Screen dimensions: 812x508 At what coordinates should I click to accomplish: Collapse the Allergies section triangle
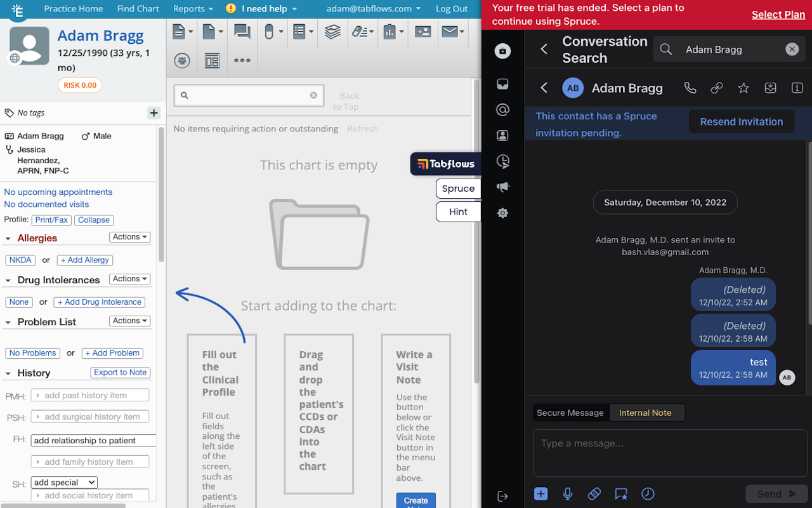tap(8, 239)
